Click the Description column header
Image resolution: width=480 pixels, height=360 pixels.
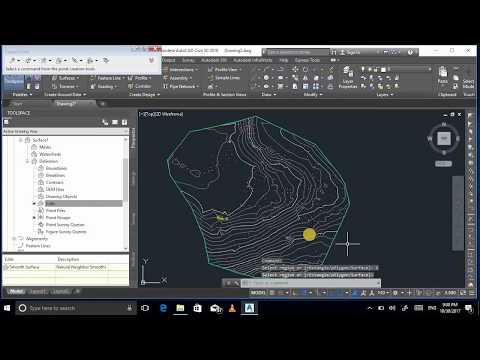pos(68,259)
